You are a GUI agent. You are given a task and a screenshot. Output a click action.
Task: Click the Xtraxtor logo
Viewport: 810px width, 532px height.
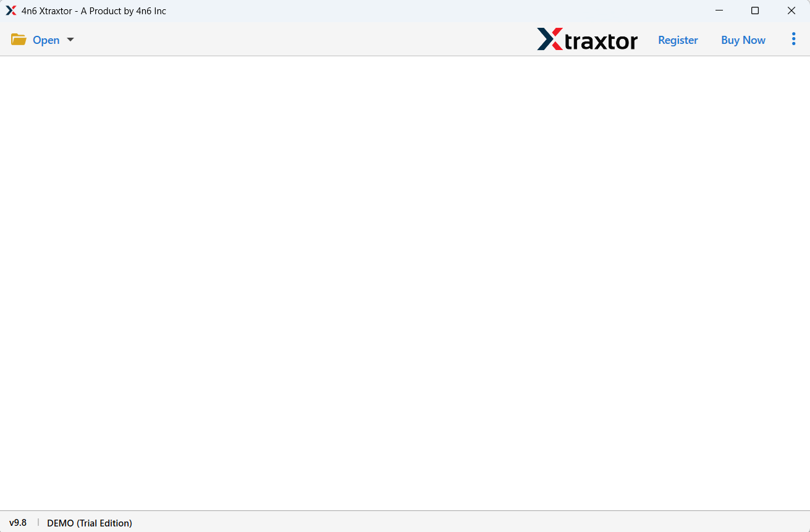point(587,40)
